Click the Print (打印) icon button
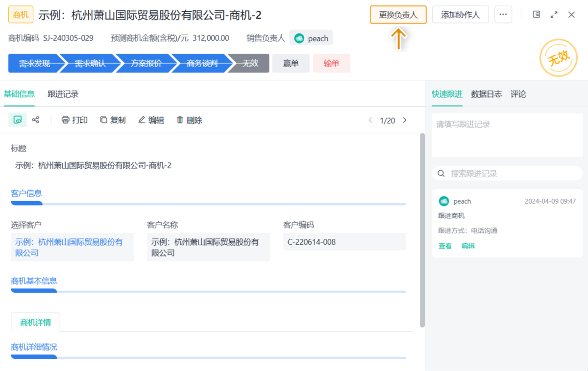 74,120
